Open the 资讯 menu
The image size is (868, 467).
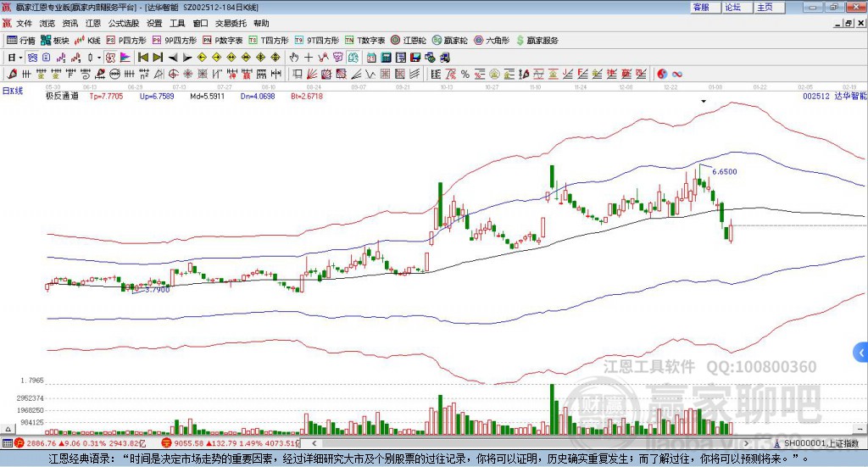tap(70, 23)
